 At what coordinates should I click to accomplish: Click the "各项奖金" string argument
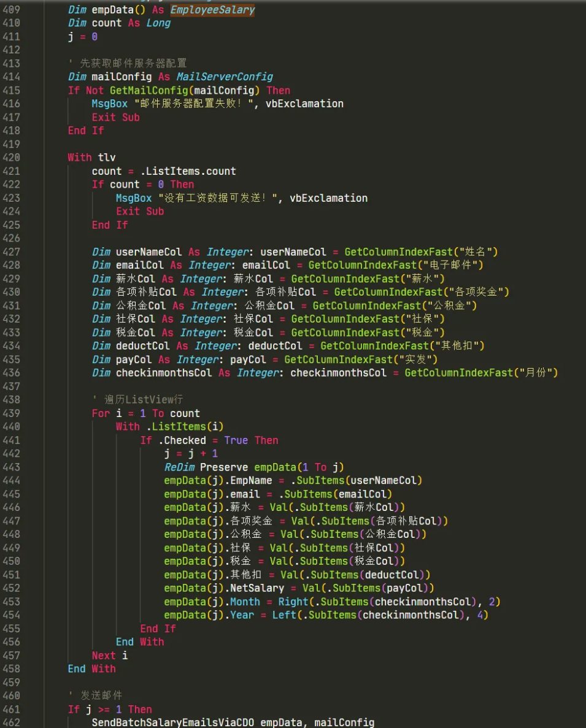tap(476, 292)
